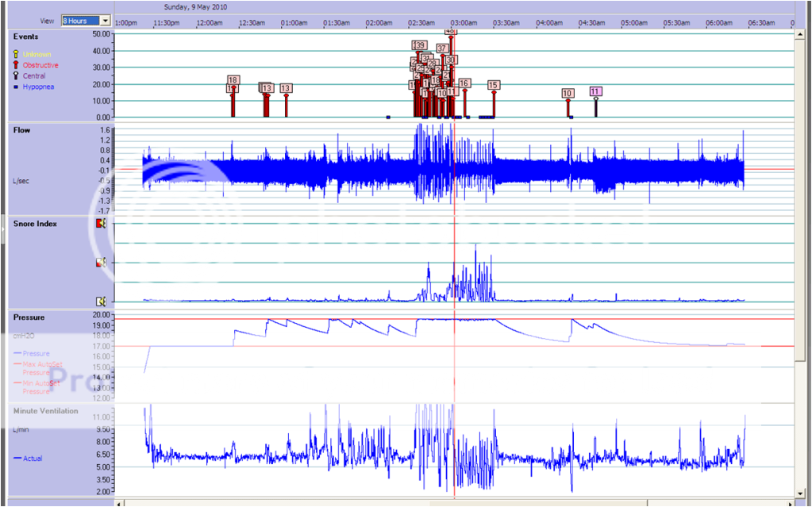The image size is (812, 507).
Task: Select the Obstructive legend label
Action: pos(40,65)
